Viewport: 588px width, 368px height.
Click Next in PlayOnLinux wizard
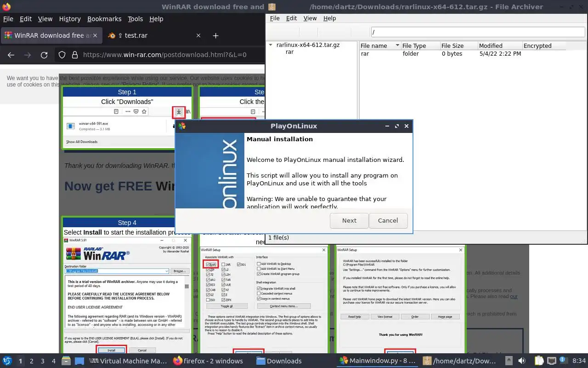(x=349, y=220)
